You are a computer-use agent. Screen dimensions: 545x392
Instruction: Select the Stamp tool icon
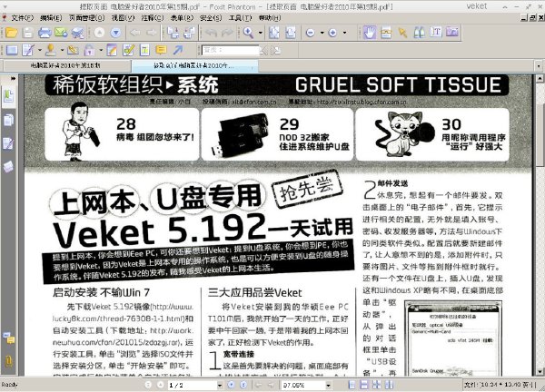(x=51, y=50)
